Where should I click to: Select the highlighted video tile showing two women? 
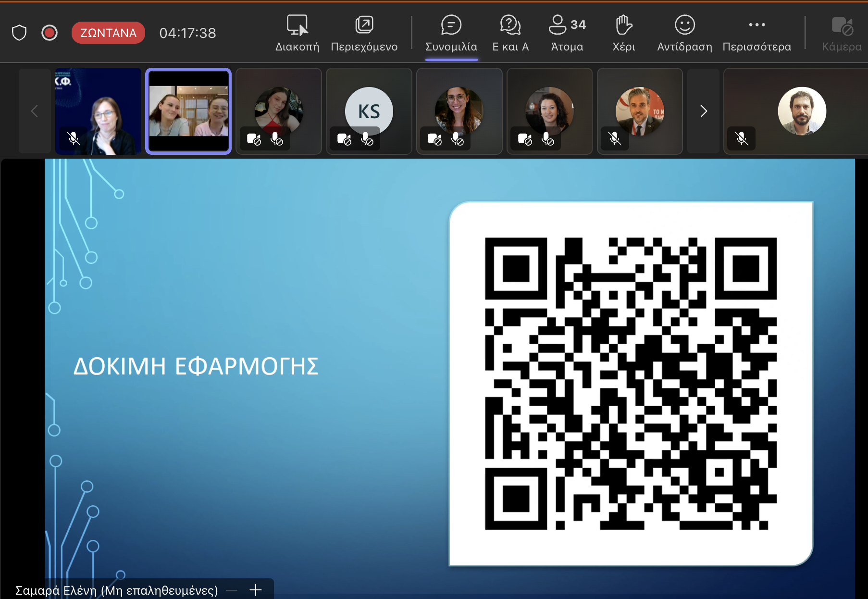click(188, 111)
